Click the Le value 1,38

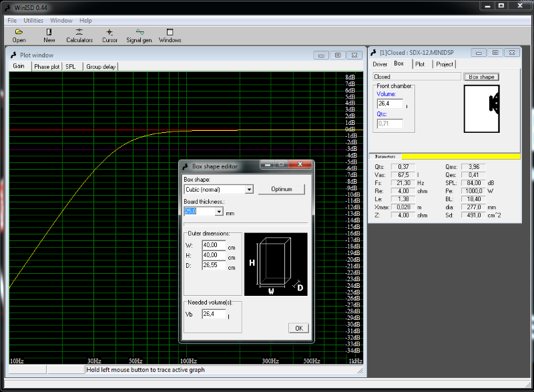(x=403, y=199)
